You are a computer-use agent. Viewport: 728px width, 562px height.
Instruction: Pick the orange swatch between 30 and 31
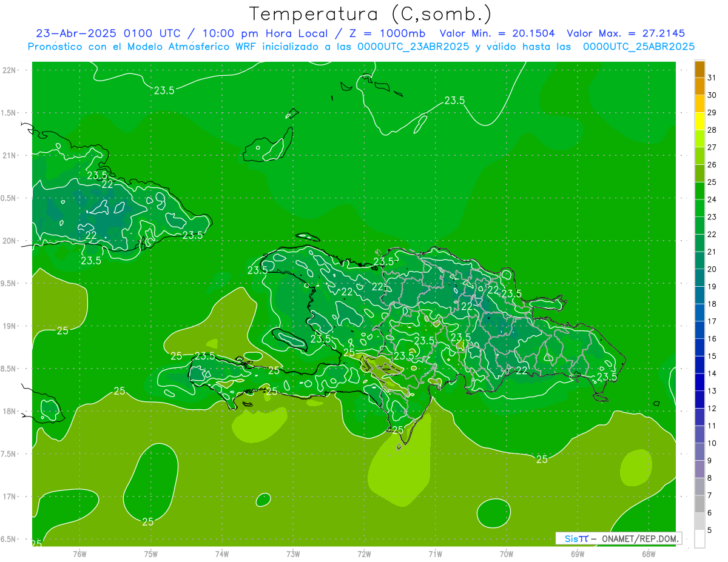click(x=699, y=86)
